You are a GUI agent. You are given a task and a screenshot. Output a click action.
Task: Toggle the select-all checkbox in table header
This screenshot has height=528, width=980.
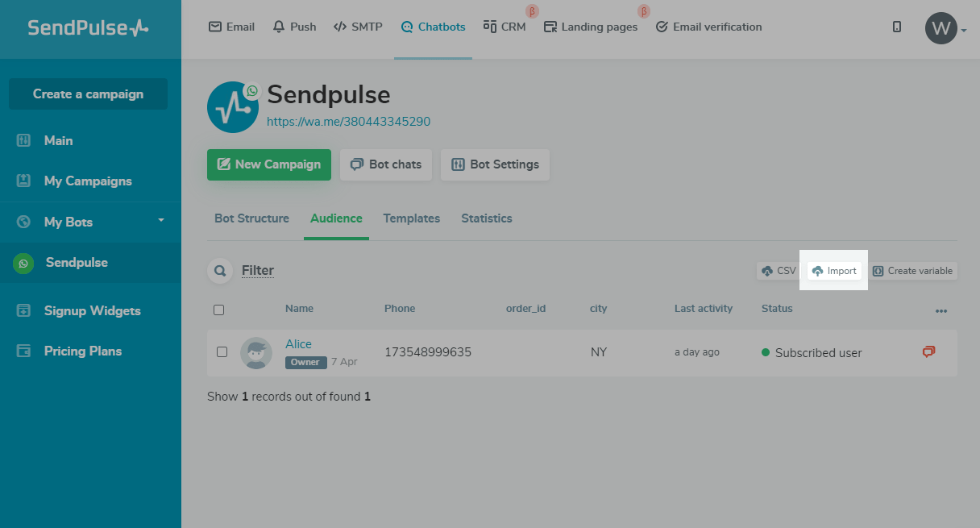click(x=219, y=310)
